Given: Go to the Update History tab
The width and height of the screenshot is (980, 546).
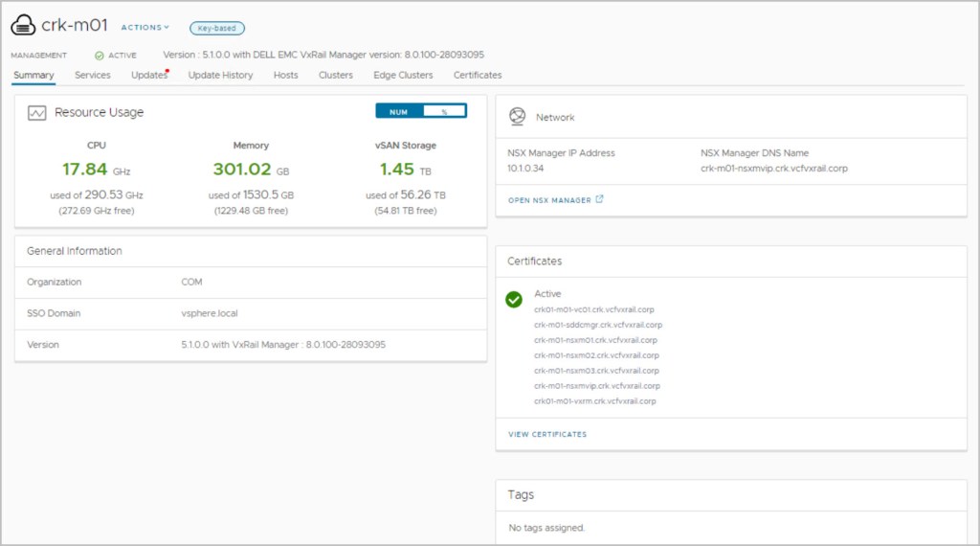Looking at the screenshot, I should pos(220,75).
